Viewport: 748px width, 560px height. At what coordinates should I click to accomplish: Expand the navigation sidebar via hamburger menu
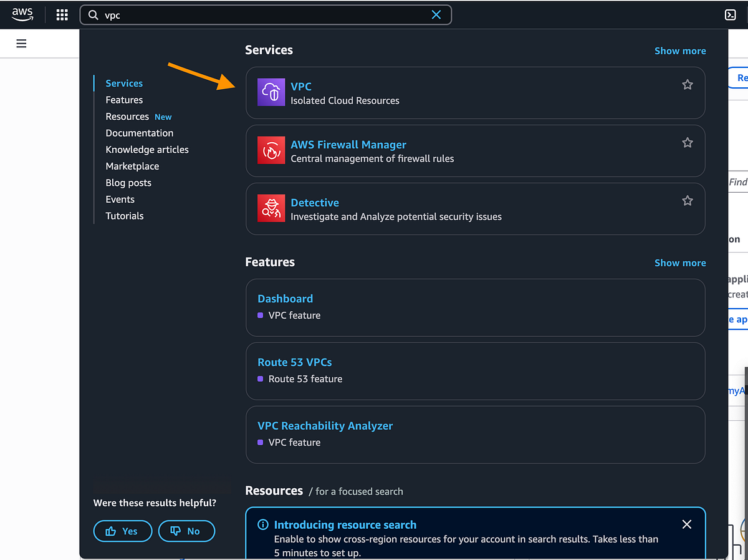click(21, 43)
